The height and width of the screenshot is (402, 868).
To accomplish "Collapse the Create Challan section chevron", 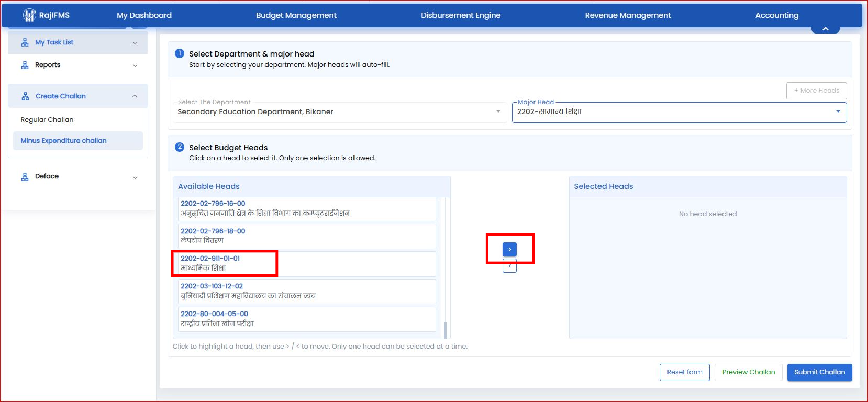I will [x=135, y=96].
